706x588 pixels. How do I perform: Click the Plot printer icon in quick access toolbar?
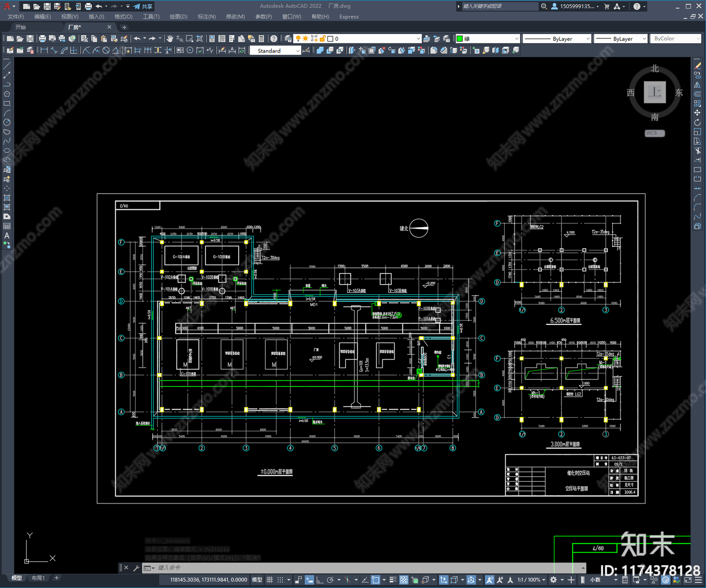(x=88, y=6)
